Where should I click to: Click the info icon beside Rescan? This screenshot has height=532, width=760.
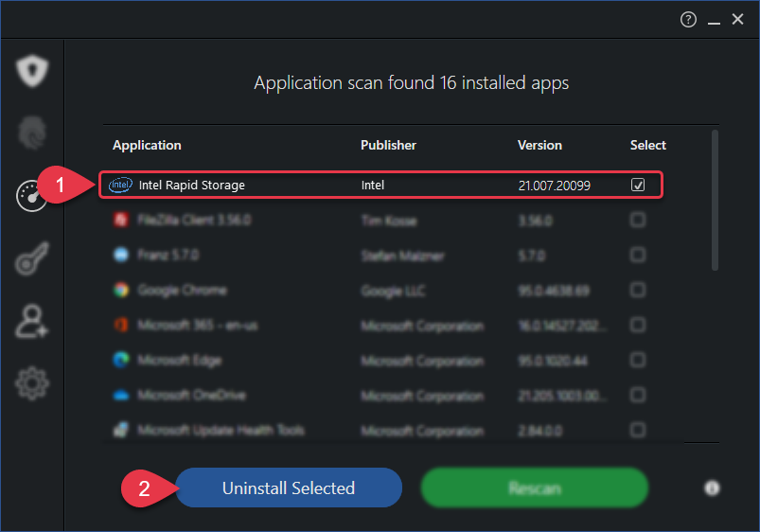coord(712,488)
